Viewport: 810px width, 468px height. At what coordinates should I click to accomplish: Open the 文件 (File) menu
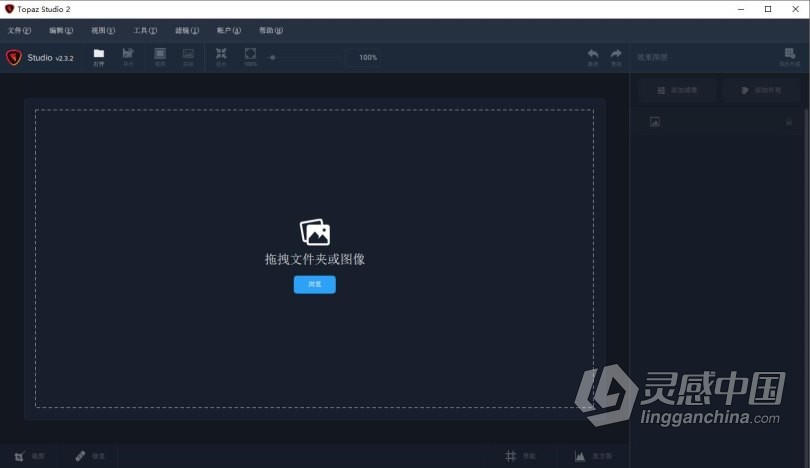[x=20, y=30]
